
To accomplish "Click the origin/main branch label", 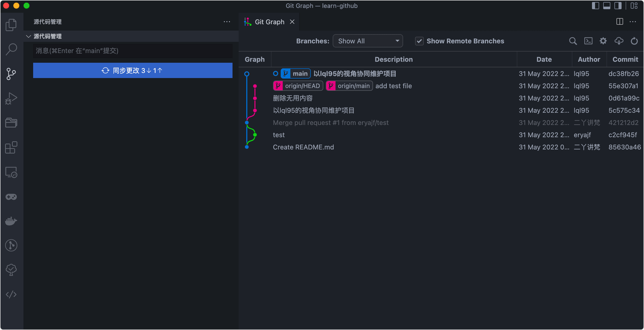I will click(x=349, y=86).
